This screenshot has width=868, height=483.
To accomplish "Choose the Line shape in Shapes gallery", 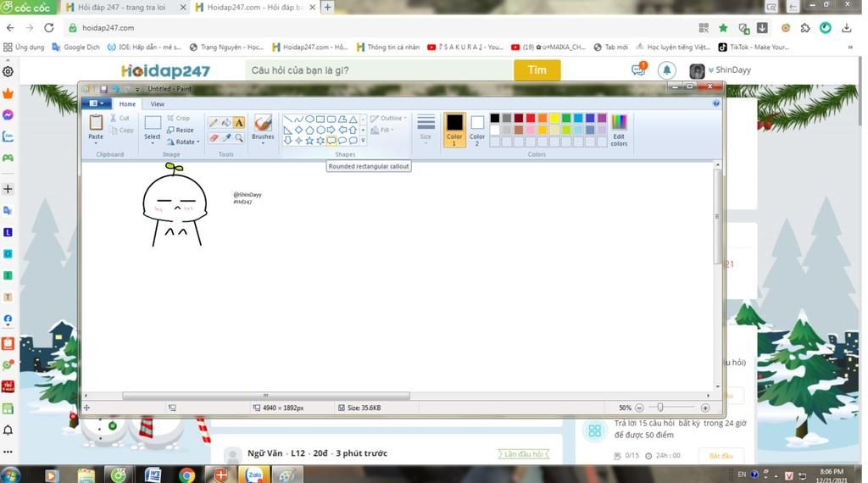I will point(288,119).
